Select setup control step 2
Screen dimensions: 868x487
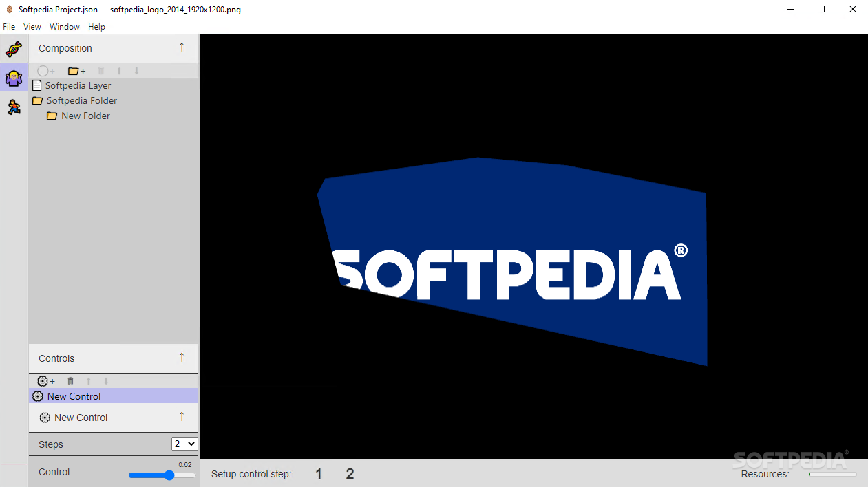coord(350,474)
